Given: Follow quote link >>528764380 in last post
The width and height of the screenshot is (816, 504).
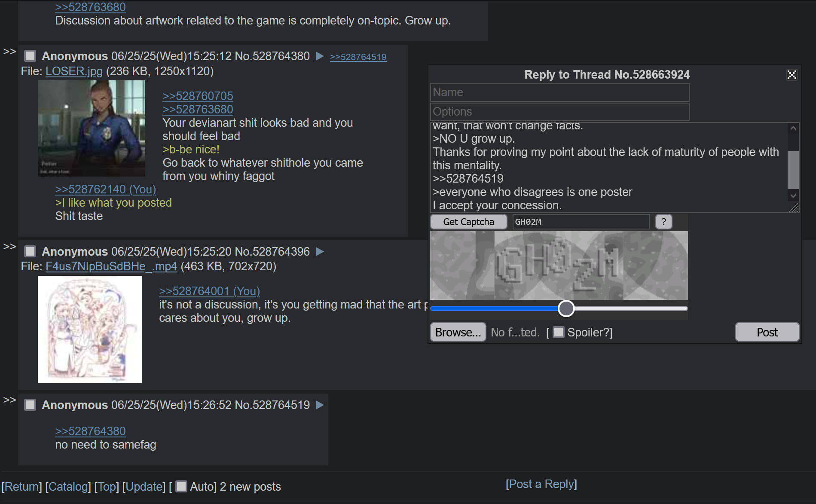Looking at the screenshot, I should (90, 431).
